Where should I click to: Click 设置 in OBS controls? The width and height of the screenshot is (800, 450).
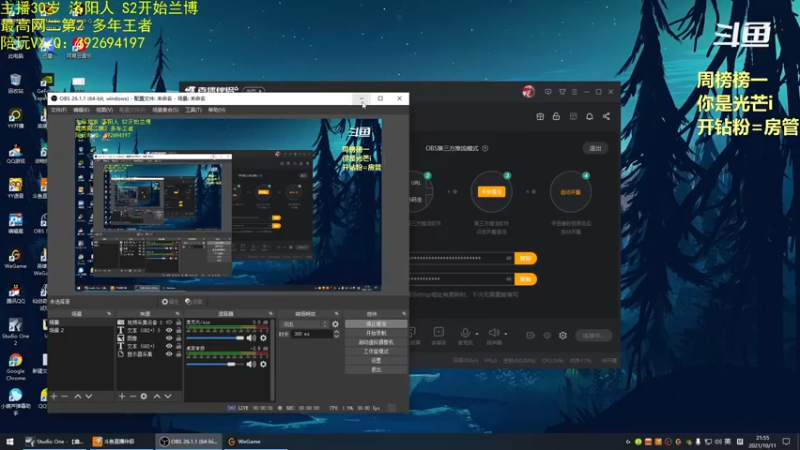(x=376, y=360)
